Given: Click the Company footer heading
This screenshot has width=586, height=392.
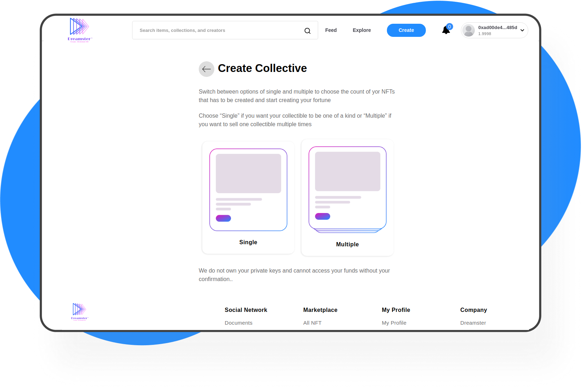Looking at the screenshot, I should click(474, 310).
